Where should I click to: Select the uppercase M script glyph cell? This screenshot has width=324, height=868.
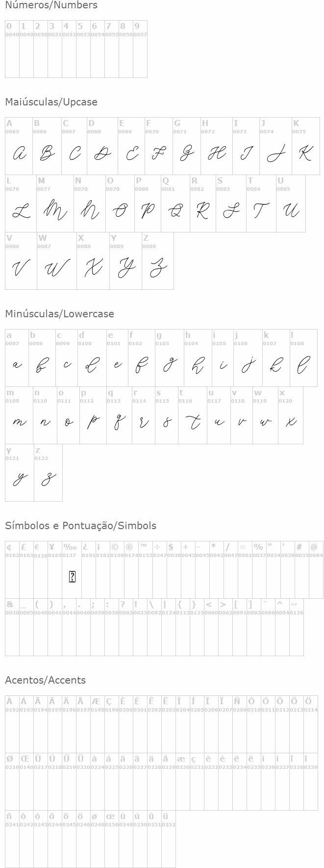pos(55,211)
